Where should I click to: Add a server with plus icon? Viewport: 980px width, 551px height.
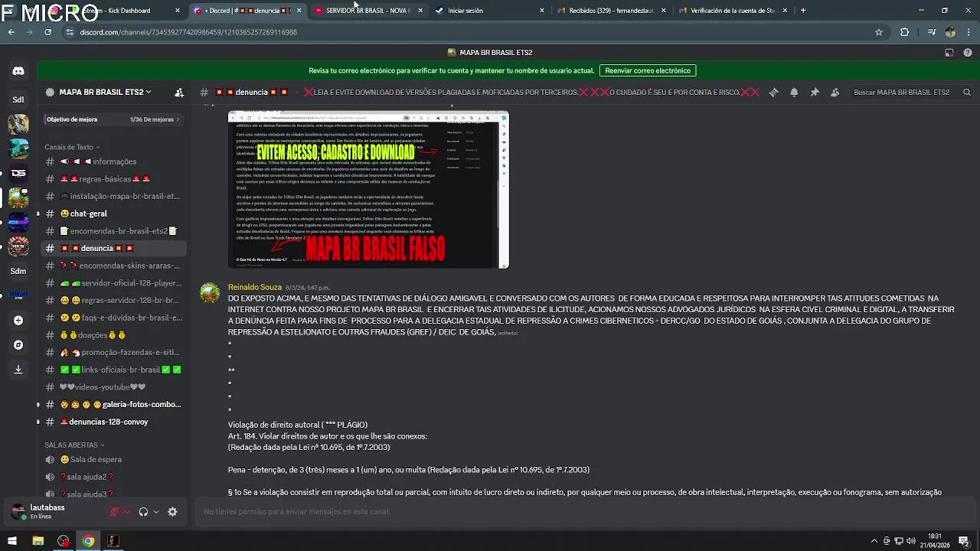tap(18, 320)
